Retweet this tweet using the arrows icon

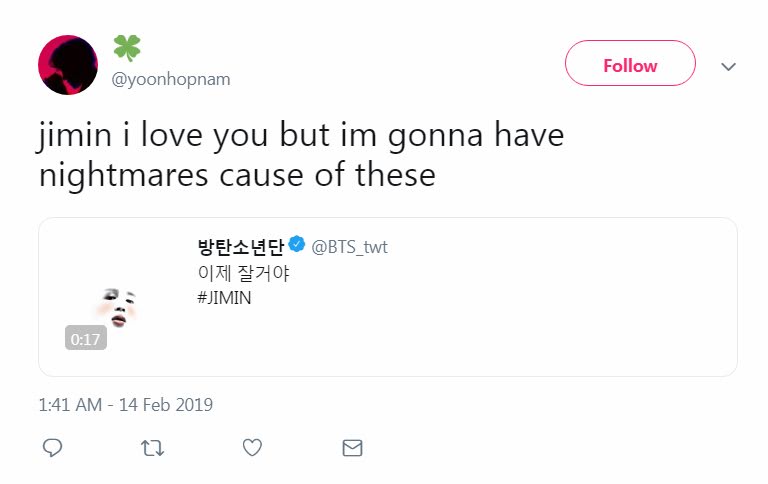click(x=153, y=448)
